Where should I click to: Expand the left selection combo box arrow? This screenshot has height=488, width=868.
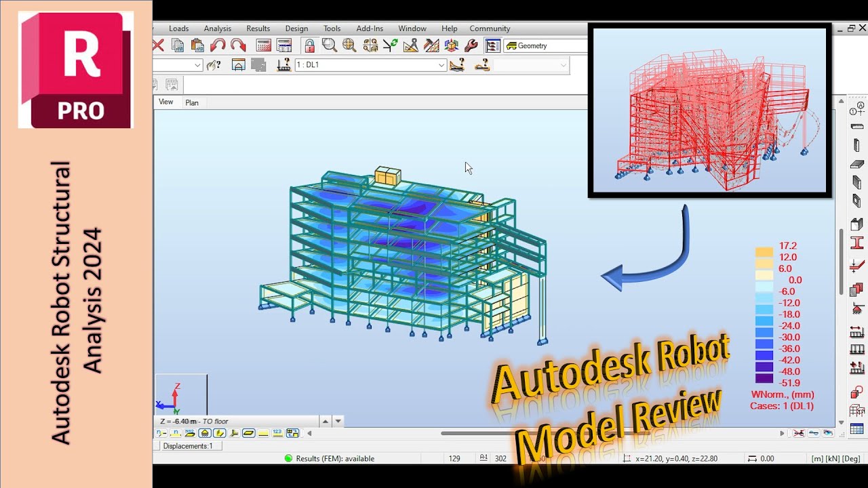pos(198,65)
